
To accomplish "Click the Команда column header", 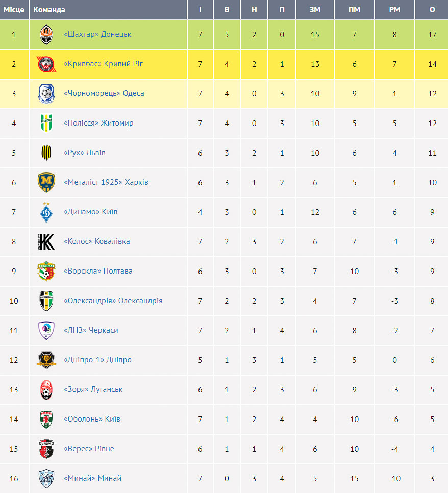I will point(49,10).
